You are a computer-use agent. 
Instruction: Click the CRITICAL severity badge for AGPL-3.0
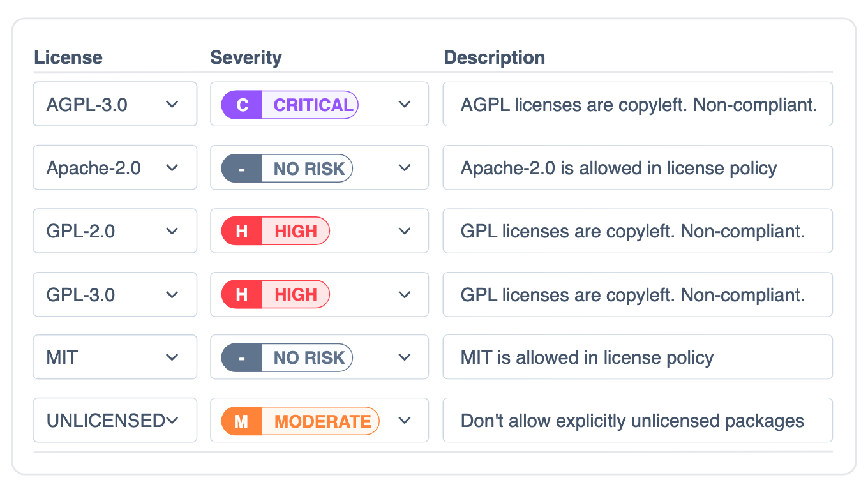click(x=312, y=104)
